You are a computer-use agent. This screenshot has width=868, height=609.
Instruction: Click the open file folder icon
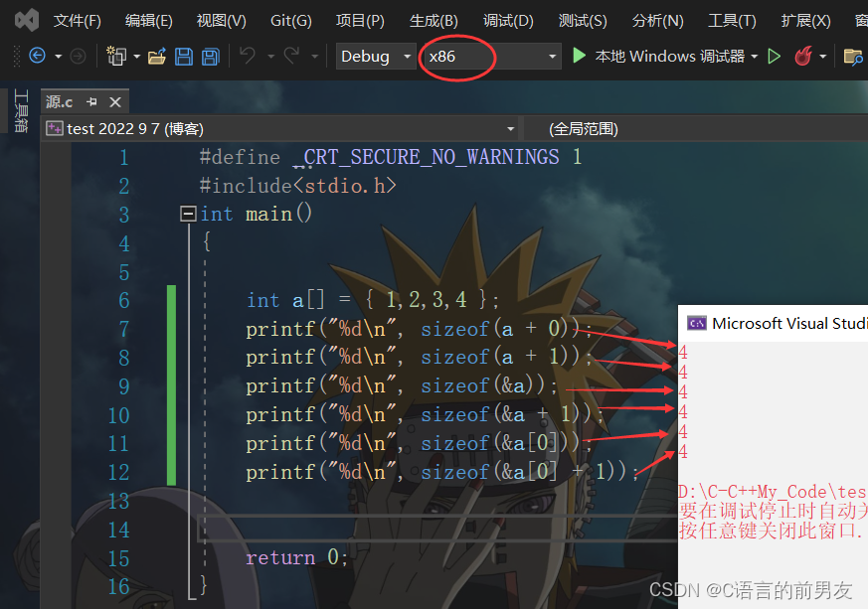[157, 56]
